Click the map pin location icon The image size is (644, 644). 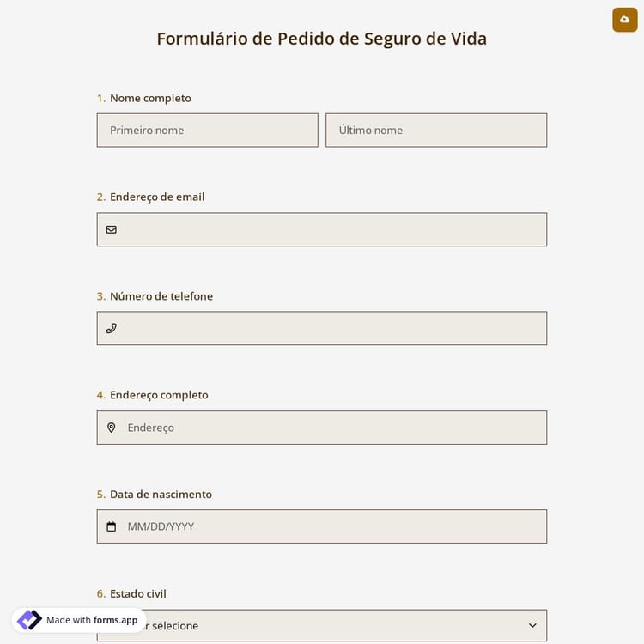point(111,428)
